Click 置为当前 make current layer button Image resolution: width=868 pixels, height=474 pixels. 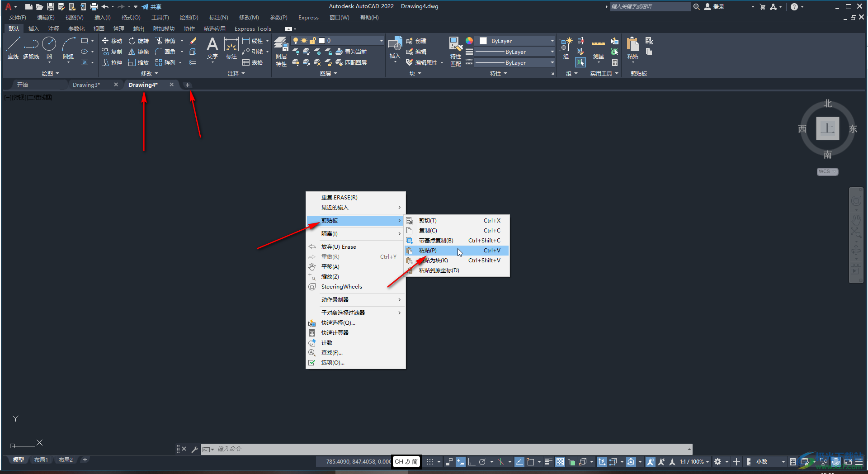point(351,52)
